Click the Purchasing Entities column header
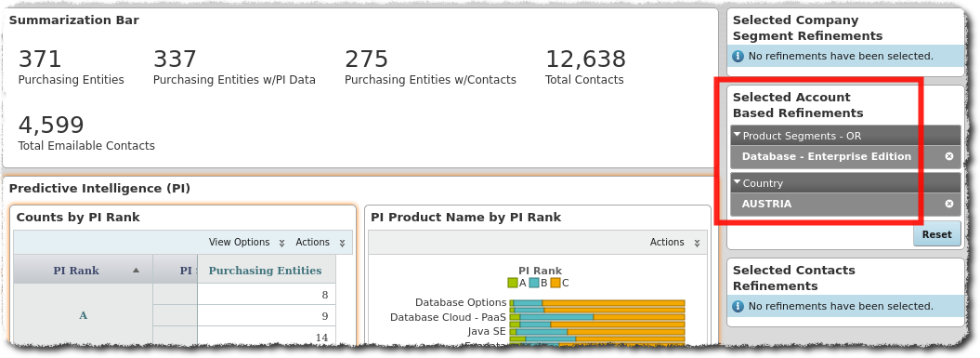 (266, 271)
